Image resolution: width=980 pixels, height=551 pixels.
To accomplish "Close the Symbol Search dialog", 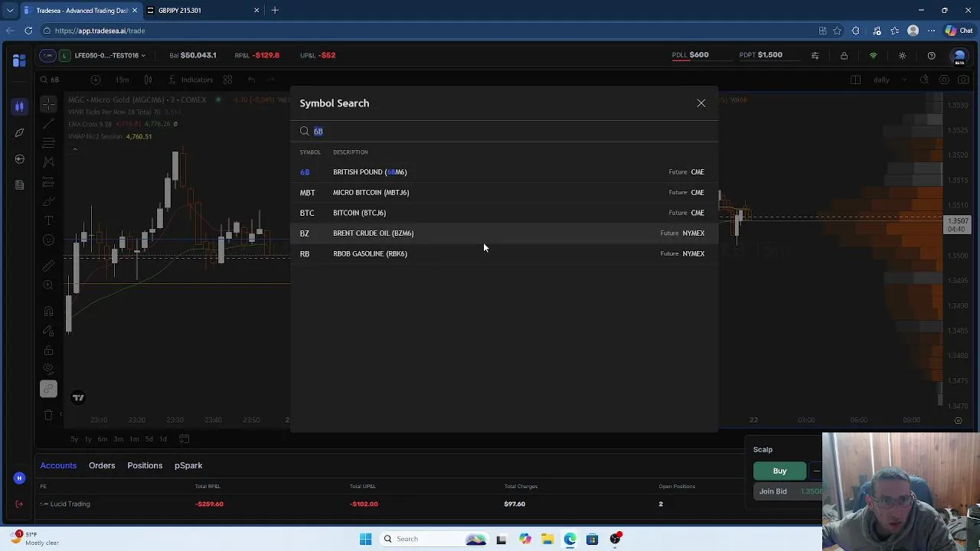I will click(701, 103).
